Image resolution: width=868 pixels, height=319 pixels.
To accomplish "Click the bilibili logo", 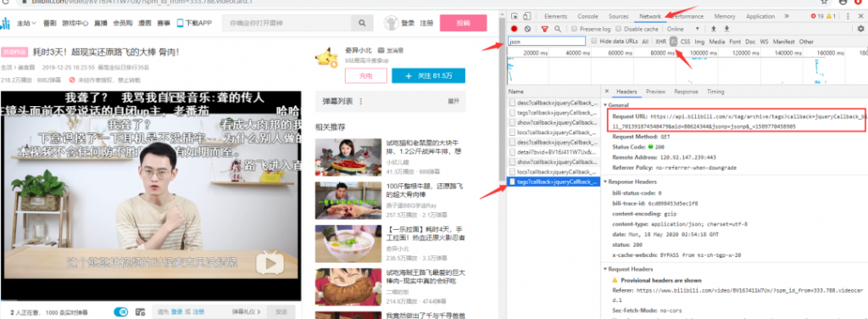I will coord(5,23).
